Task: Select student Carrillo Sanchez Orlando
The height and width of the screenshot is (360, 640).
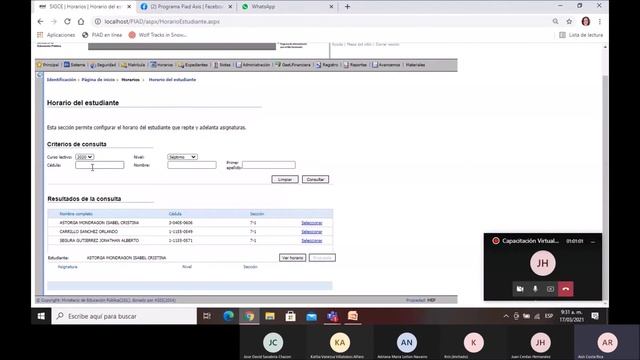Action: [x=311, y=232]
